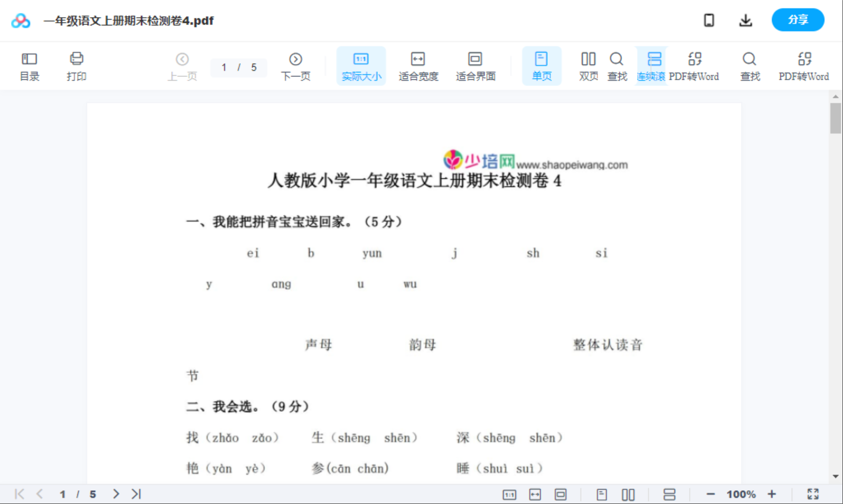Go to the next page with 下一页
The image size is (843, 504).
click(x=295, y=65)
